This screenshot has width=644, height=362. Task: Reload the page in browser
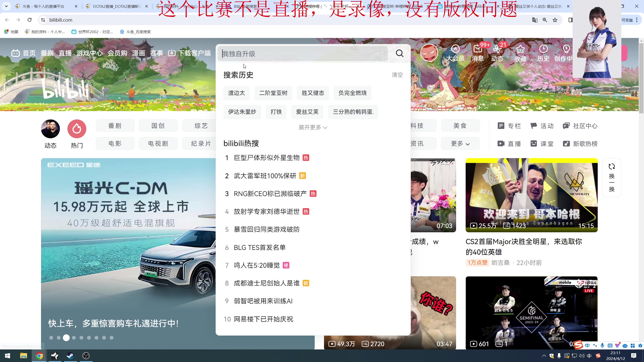click(x=29, y=20)
